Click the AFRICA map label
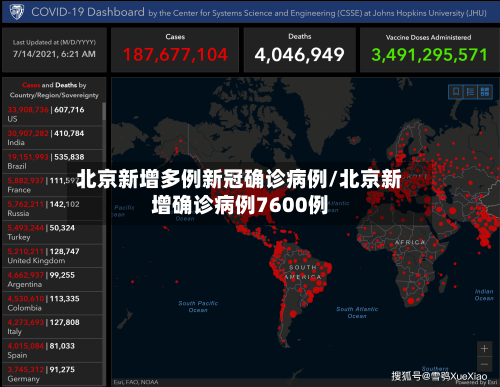The height and width of the screenshot is (387, 500). [x=410, y=242]
